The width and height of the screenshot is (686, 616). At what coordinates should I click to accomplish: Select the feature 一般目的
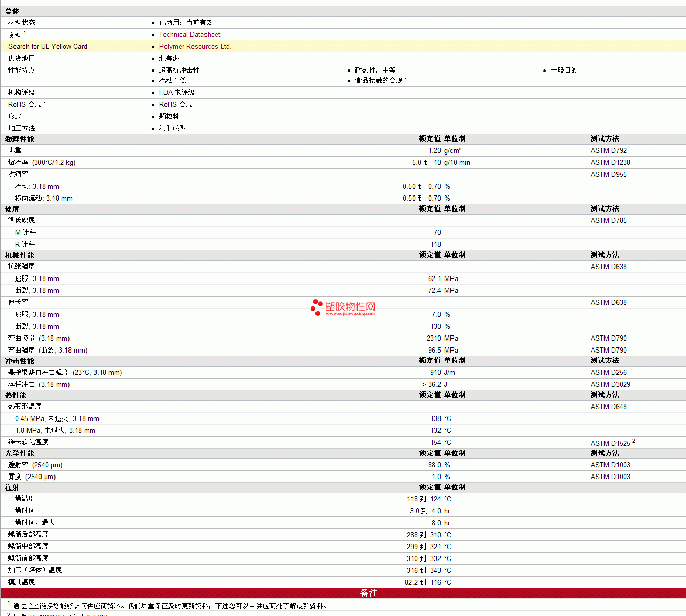[x=564, y=70]
